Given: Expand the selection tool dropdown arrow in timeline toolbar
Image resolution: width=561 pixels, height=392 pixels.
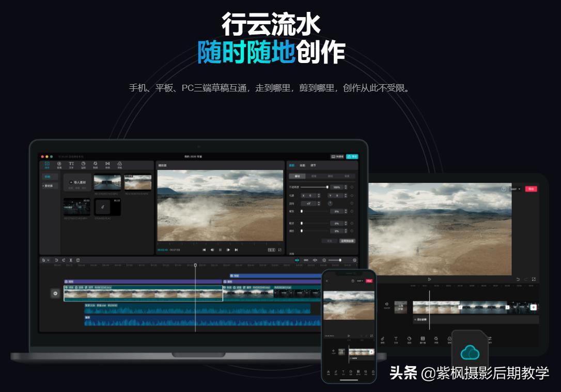Looking at the screenshot, I should [49, 260].
